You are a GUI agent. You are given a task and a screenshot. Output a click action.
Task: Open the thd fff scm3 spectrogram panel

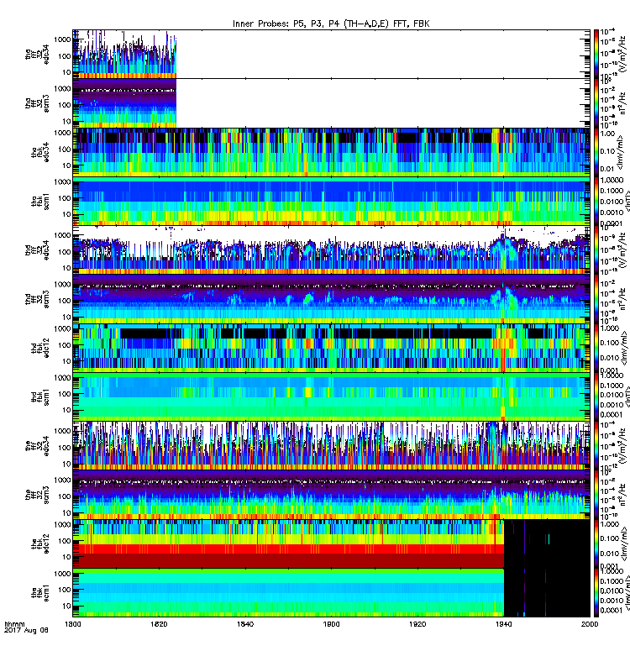pos(331,299)
